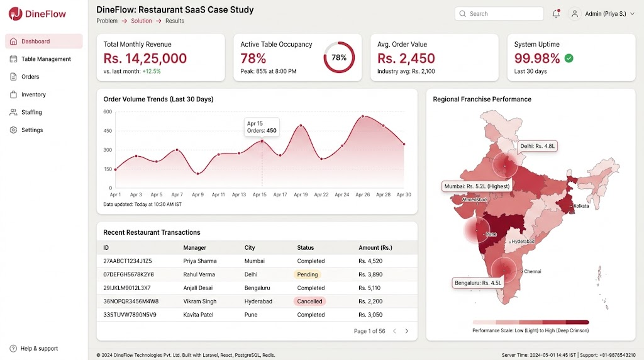Select transaction ID 27AABCT1234J1Z5
This screenshot has height=360, width=644.
(x=128, y=261)
